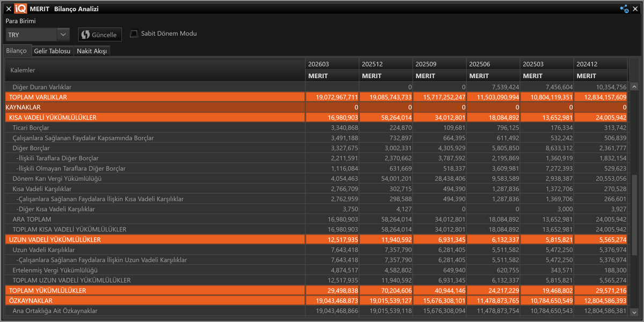Click the scrollbar up arrow
This screenshot has width=644, height=322.
pos(634,87)
